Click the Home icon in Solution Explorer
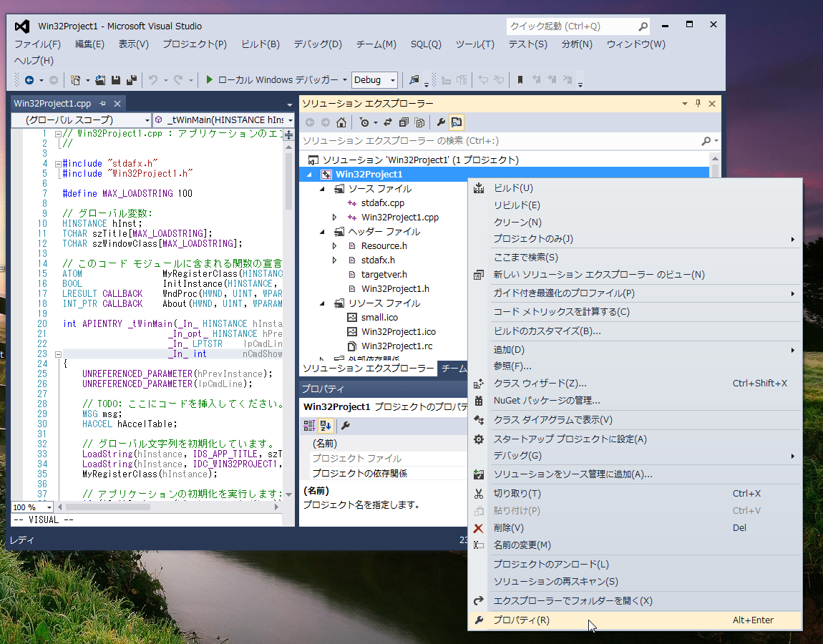This screenshot has height=644, width=823. tap(341, 122)
